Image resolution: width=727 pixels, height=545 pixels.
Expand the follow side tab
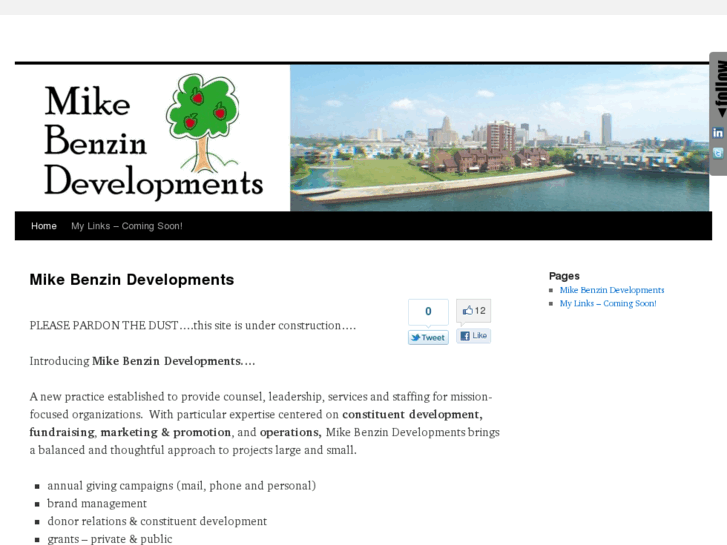tap(721, 88)
